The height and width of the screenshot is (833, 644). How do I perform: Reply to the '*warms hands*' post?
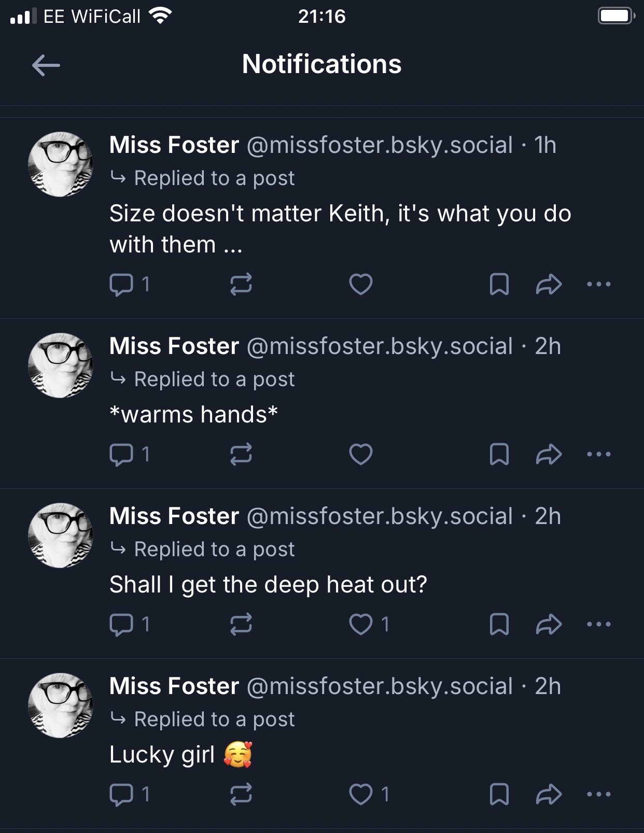tap(121, 454)
